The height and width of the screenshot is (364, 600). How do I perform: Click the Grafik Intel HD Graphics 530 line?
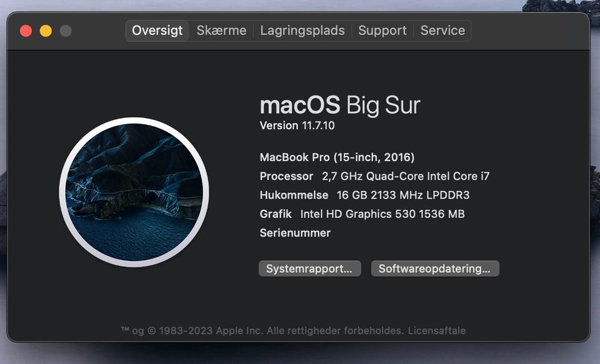point(362,214)
